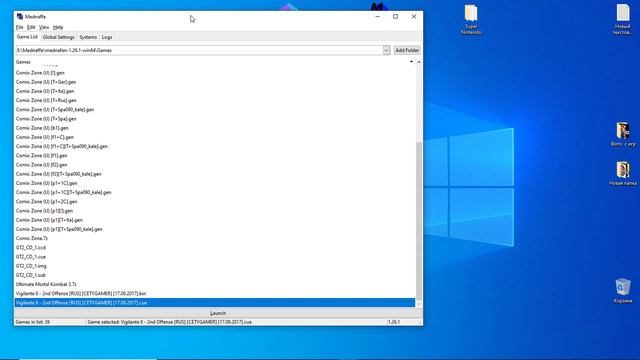The image size is (640, 360).
Task: Open the Super Nintendo desktop folder
Action: tap(471, 19)
